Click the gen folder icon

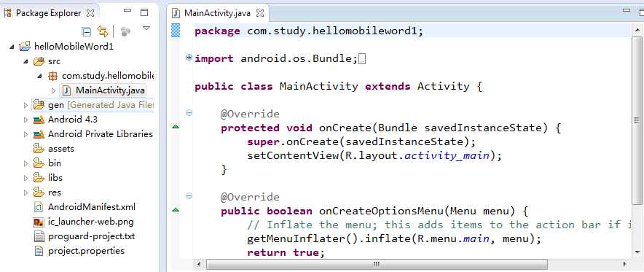click(39, 105)
